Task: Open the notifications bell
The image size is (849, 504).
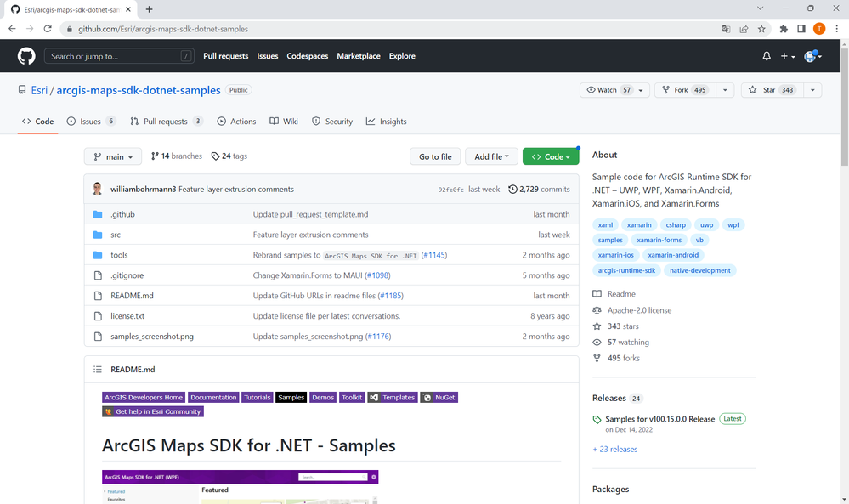Action: [x=767, y=56]
